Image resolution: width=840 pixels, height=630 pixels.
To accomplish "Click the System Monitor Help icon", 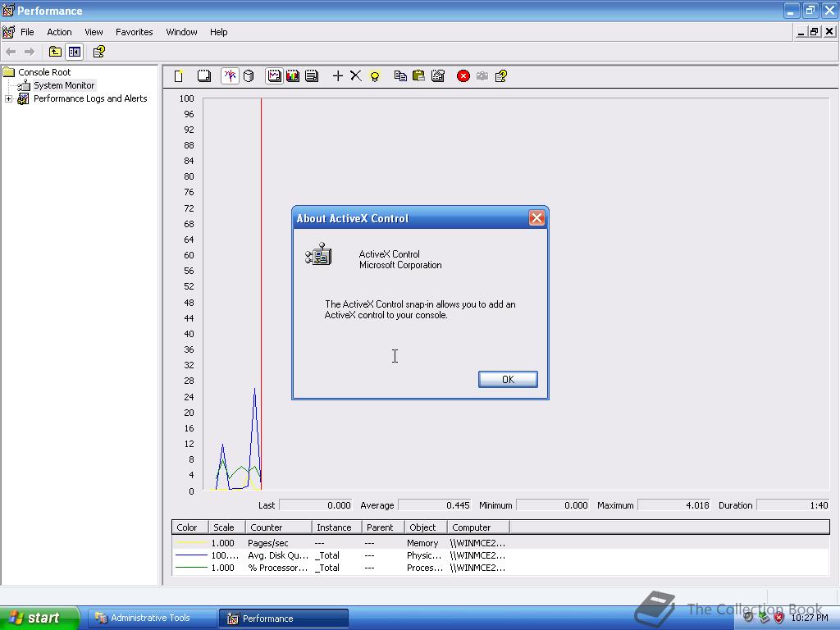I will click(x=501, y=76).
